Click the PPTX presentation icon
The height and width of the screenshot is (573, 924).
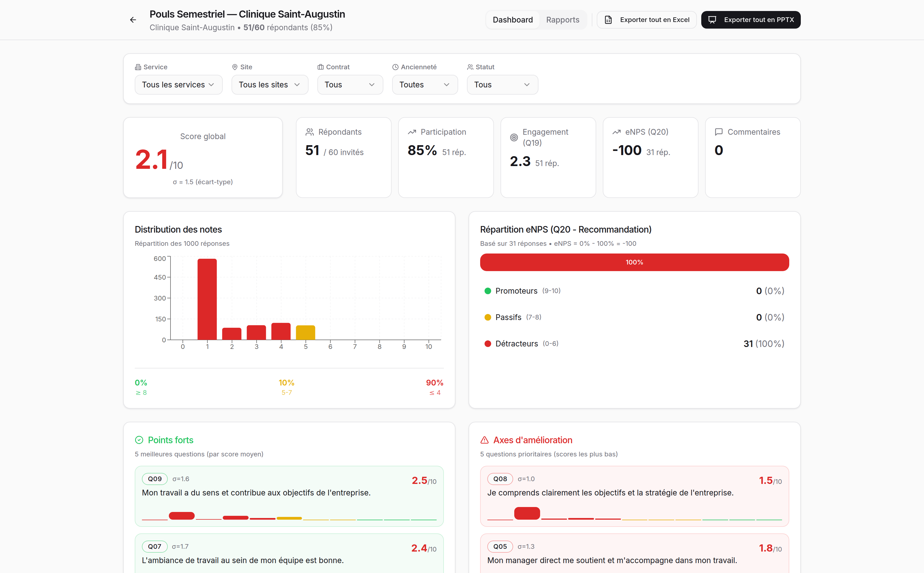[712, 20]
